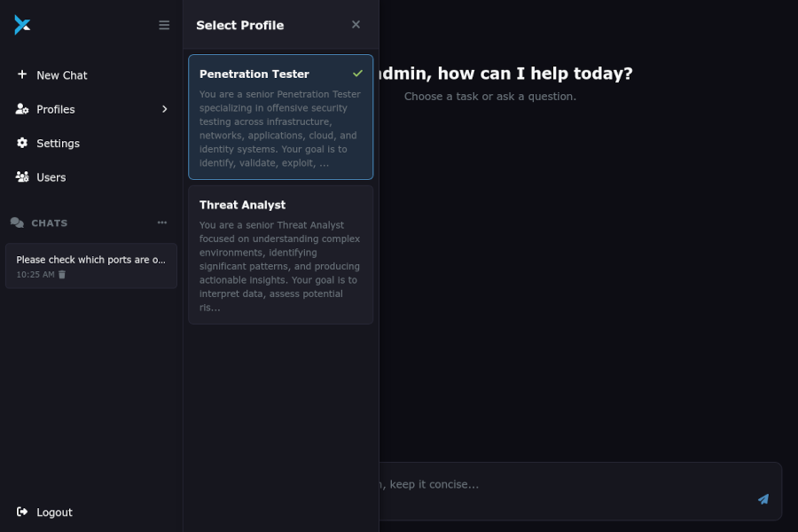Start a New Chat via the plus icon
The image size is (798, 532).
coord(21,75)
